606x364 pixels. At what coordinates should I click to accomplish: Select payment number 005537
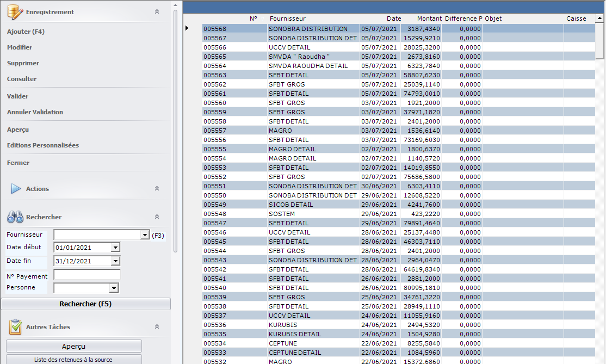click(215, 316)
